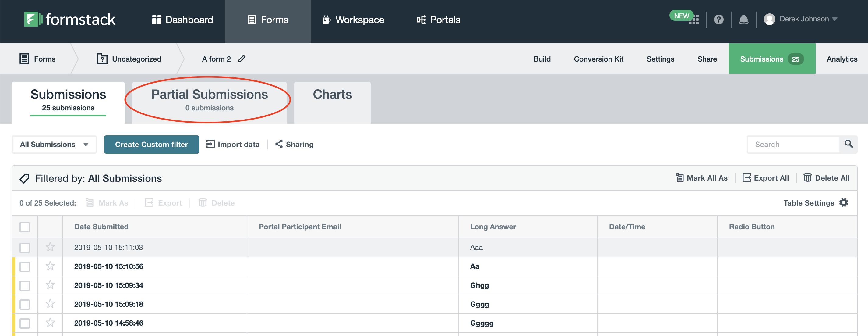The height and width of the screenshot is (336, 868).
Task: Click the Export All link
Action: pyautogui.click(x=766, y=178)
